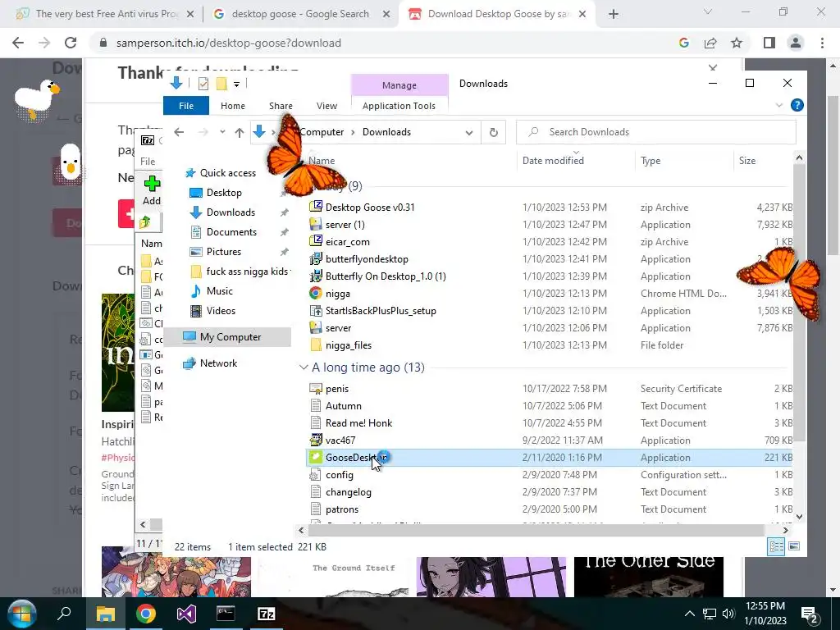Image resolution: width=840 pixels, height=630 pixels.
Task: Click the Properties quick access toolbar icon
Action: [x=203, y=84]
